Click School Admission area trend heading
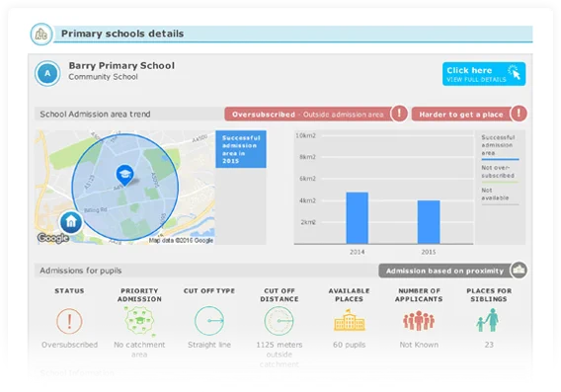 click(x=95, y=115)
